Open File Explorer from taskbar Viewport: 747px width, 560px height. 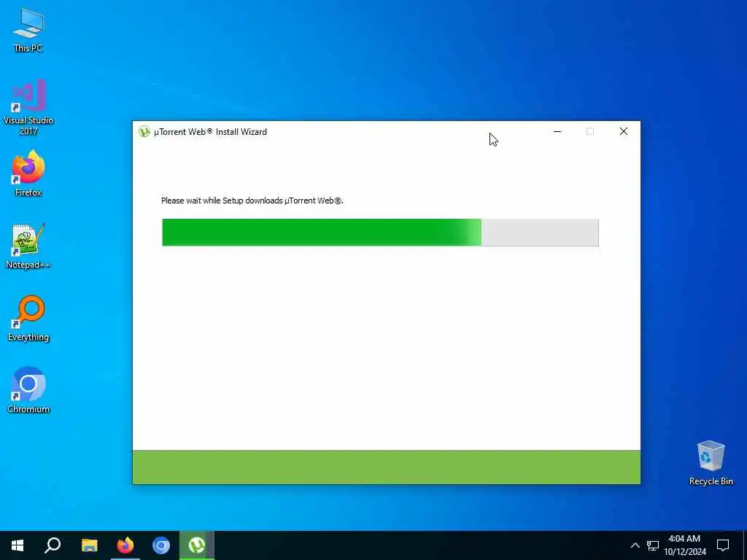coord(89,545)
